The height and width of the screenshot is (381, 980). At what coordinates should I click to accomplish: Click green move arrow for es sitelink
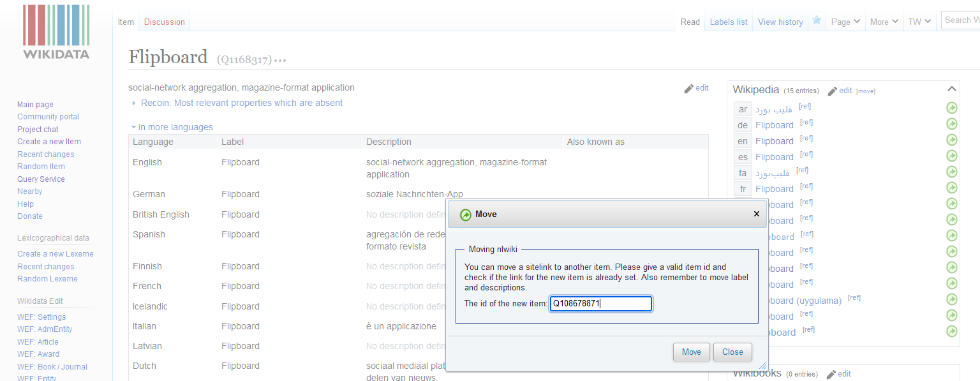point(951,156)
